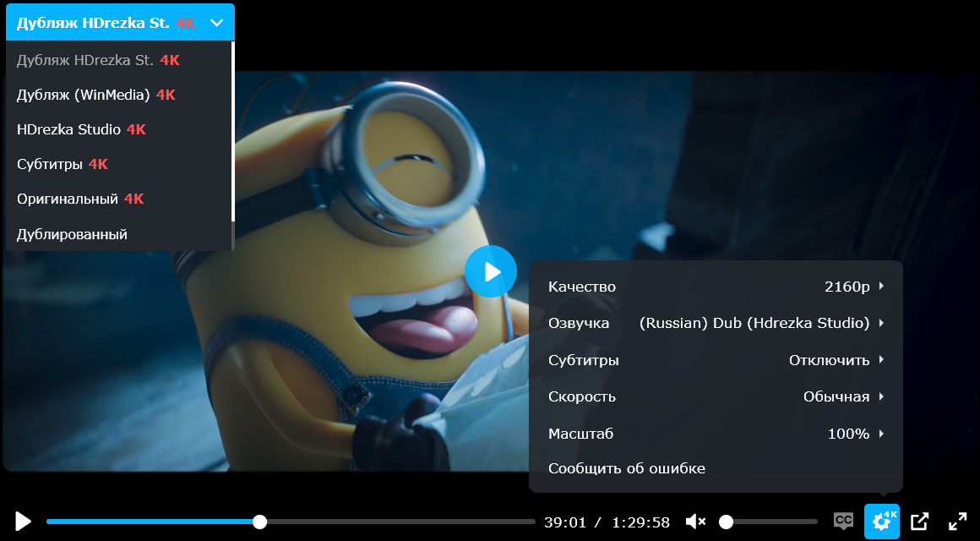The height and width of the screenshot is (541, 980).
Task: Select Дубляж HDrezka St. 4K in the list
Action: 119,60
